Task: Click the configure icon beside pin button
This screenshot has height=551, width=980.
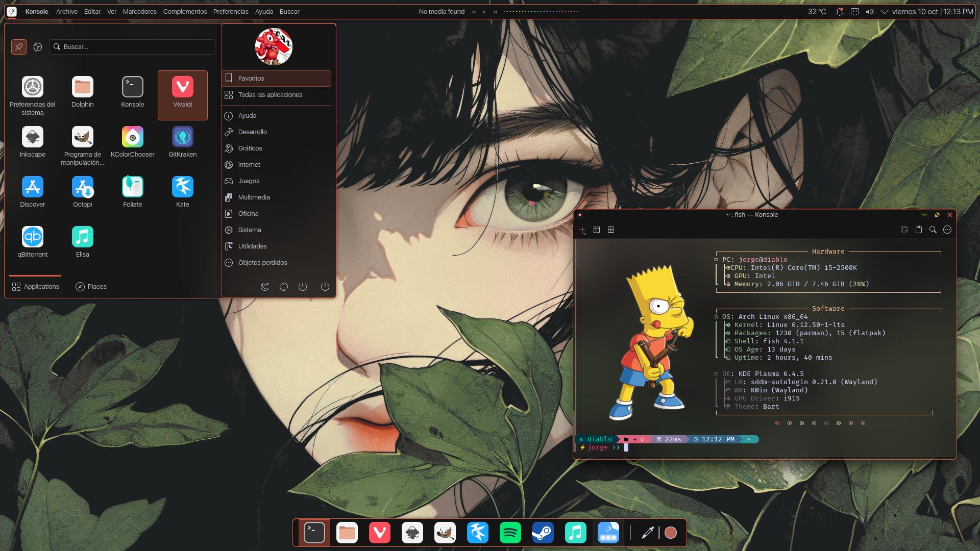Action: tap(38, 47)
